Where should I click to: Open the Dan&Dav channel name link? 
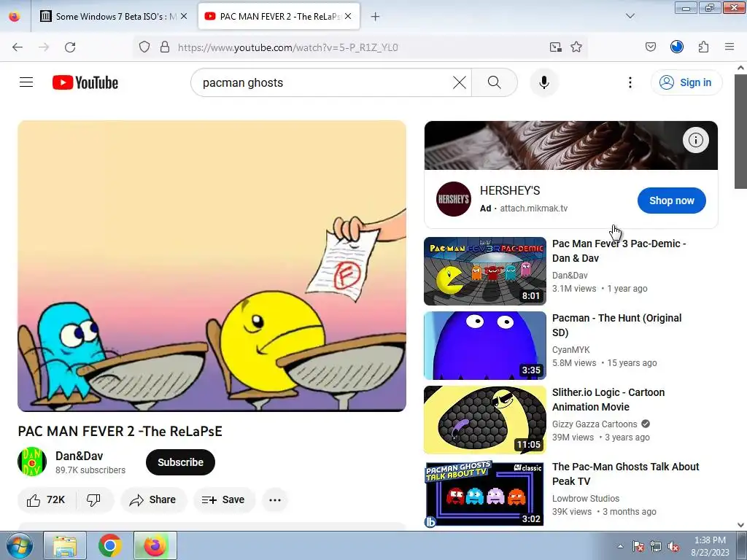tap(79, 456)
